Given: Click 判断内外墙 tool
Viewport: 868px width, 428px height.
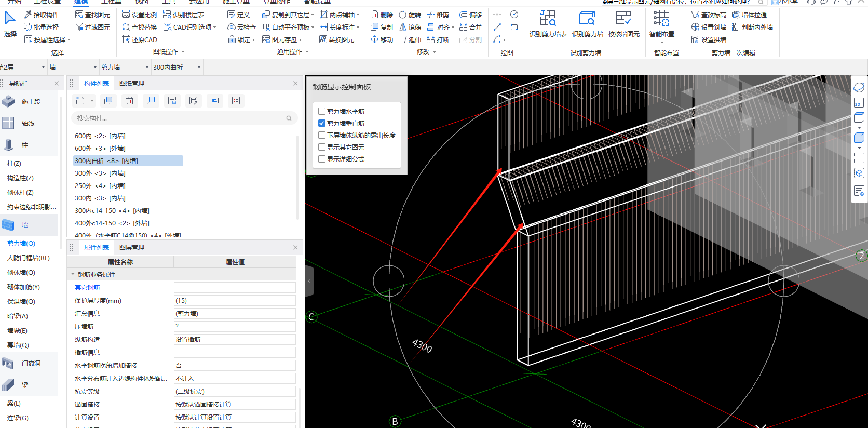Looking at the screenshot, I should coord(752,27).
